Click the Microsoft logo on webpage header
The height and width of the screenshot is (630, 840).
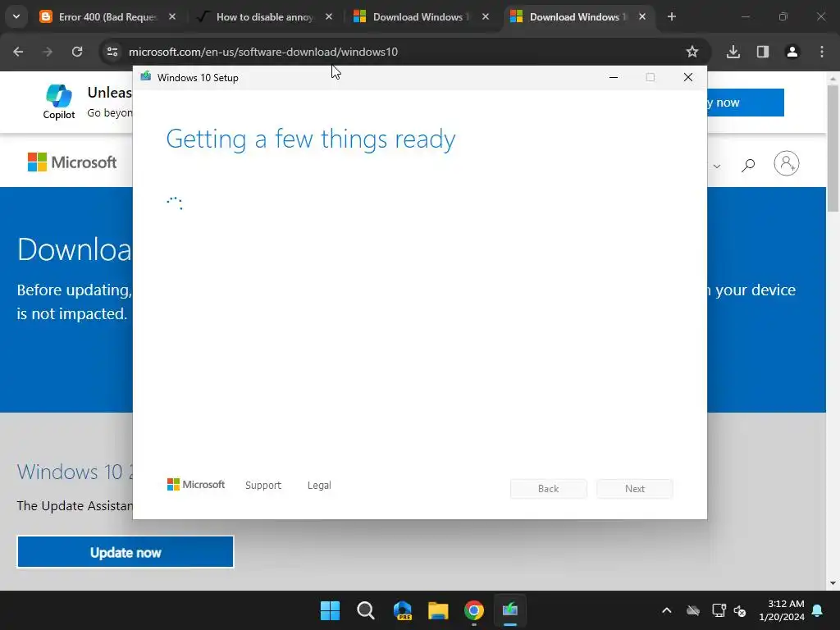pyautogui.click(x=72, y=162)
